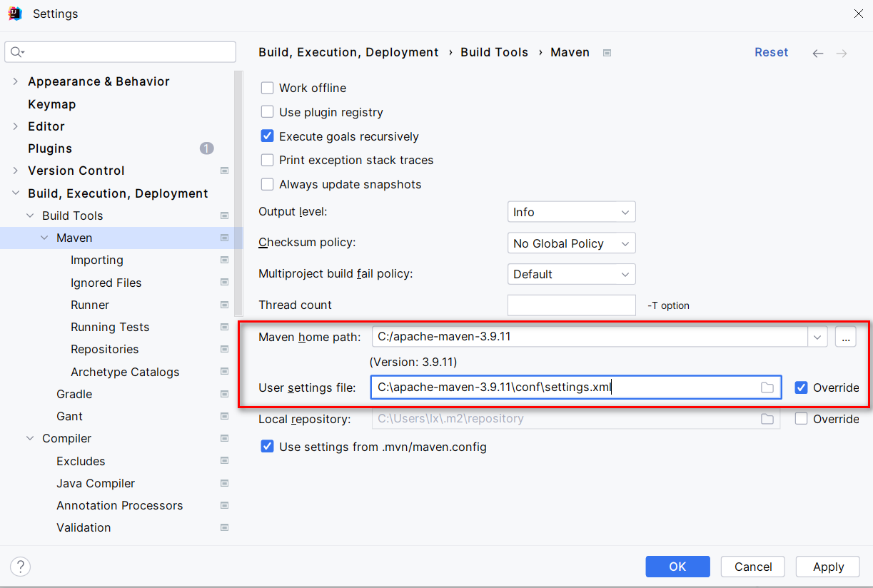Check Override for Local repository

click(x=801, y=419)
